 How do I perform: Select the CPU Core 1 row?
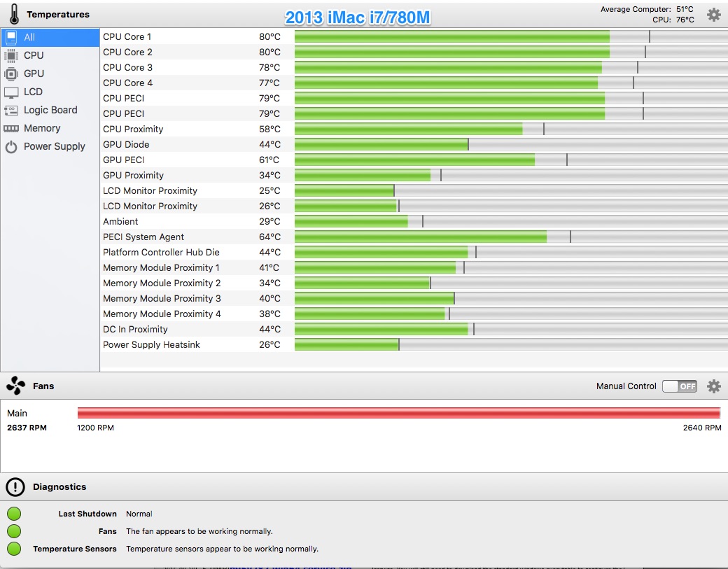pos(414,36)
